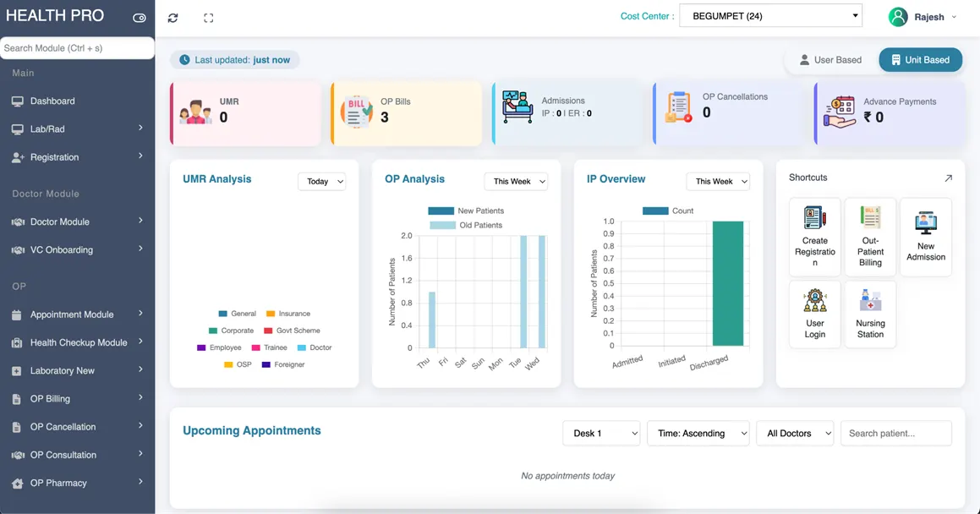
Task: Click the Shortcuts expand arrow icon
Action: pyautogui.click(x=948, y=178)
